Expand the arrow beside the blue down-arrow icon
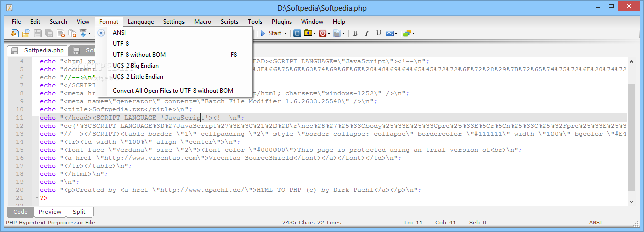This screenshot has height=232, width=644. (x=90, y=34)
